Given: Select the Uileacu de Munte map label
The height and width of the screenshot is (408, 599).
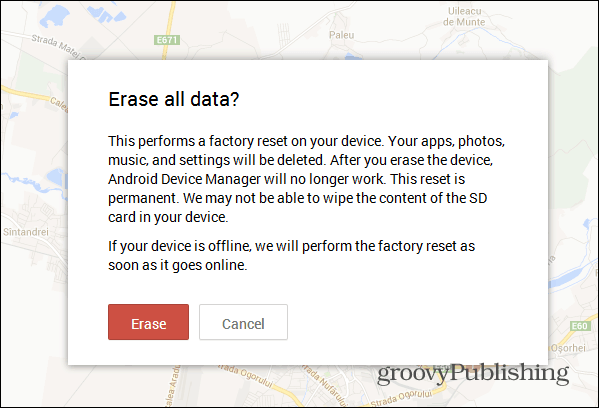Looking at the screenshot, I should pos(464,17).
